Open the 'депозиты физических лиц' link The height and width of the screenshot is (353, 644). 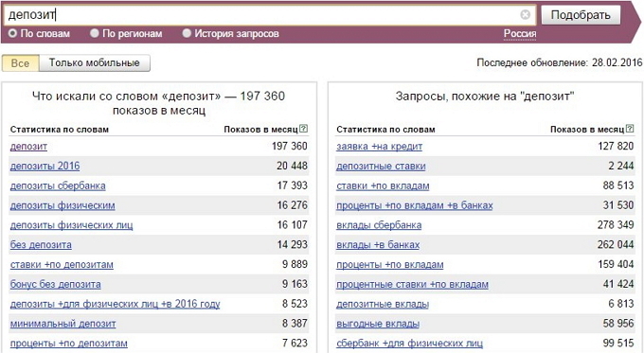(71, 225)
